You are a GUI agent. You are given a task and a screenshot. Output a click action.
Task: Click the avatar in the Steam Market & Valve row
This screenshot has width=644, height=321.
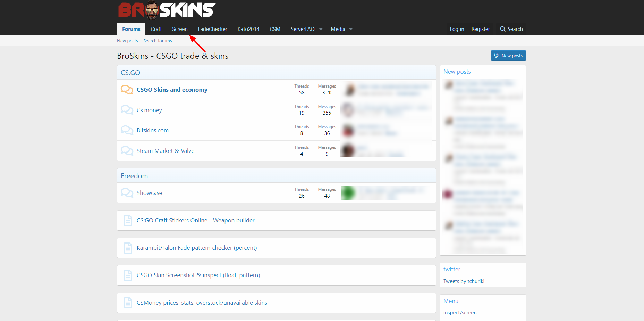[348, 151]
